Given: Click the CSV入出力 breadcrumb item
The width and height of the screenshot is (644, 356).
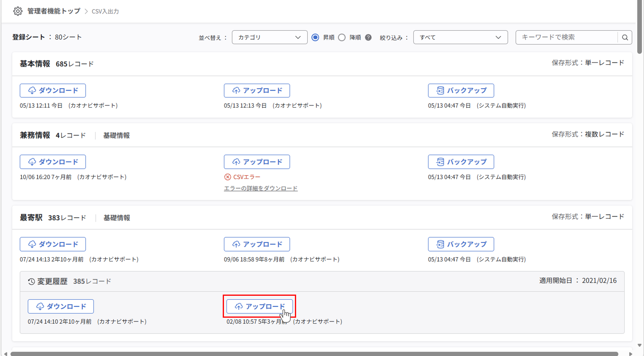Looking at the screenshot, I should tap(105, 12).
